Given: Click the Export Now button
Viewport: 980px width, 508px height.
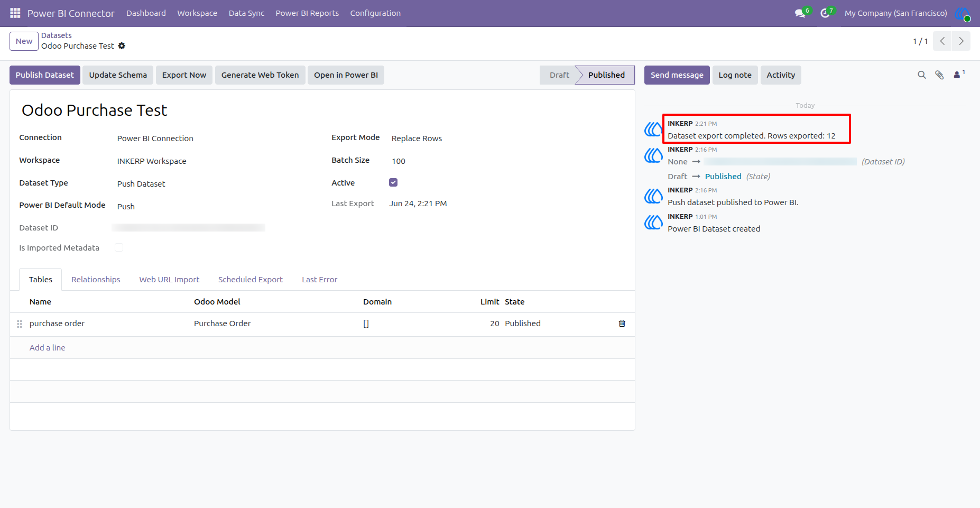Looking at the screenshot, I should point(184,75).
